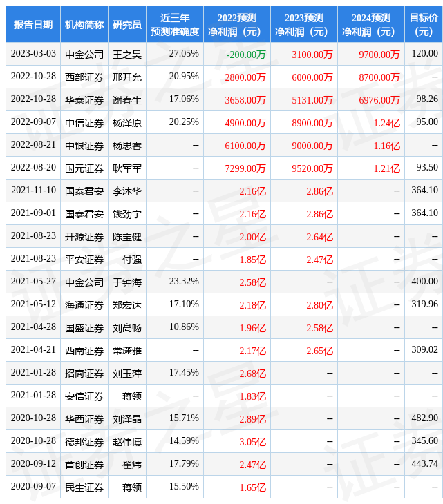Click the forecast value 2.47亿 in 平安证券 row
This screenshot has height=504, width=443.
[x=319, y=260]
